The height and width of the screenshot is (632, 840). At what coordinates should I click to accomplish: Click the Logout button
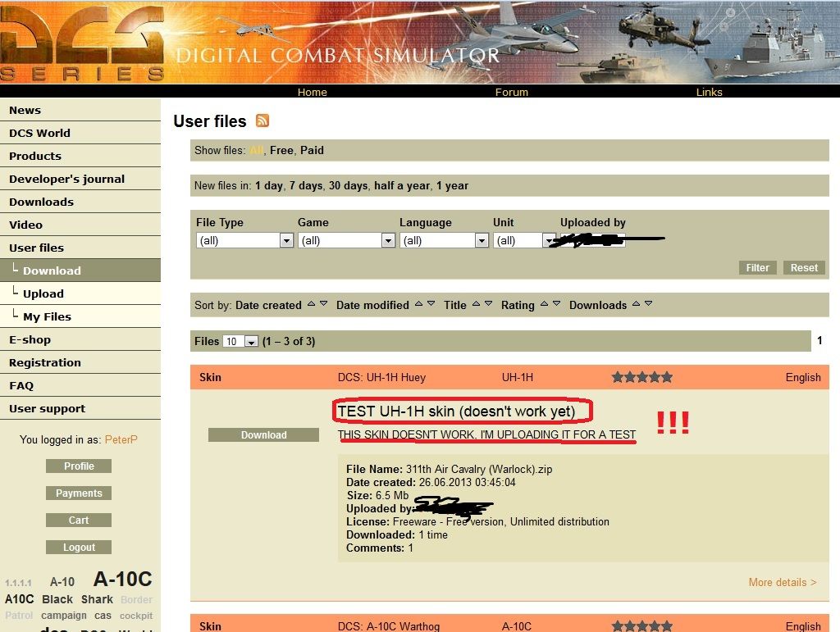(x=79, y=548)
